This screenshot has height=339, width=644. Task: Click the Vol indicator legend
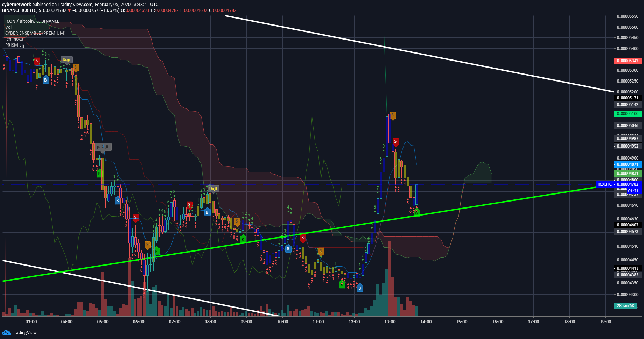(8, 27)
